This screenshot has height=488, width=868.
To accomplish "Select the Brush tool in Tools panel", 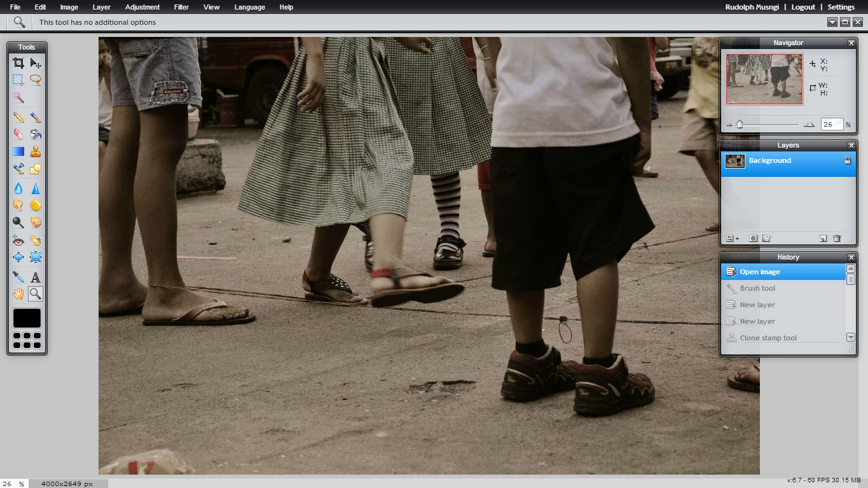I will (36, 117).
